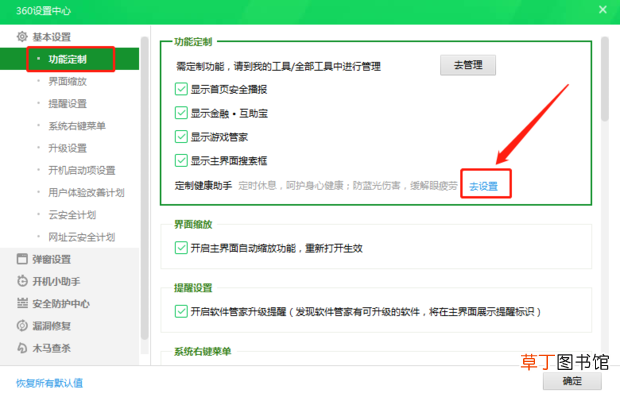Select 功能定制 in the sidebar
Screen dimensions: 620x397
67,59
